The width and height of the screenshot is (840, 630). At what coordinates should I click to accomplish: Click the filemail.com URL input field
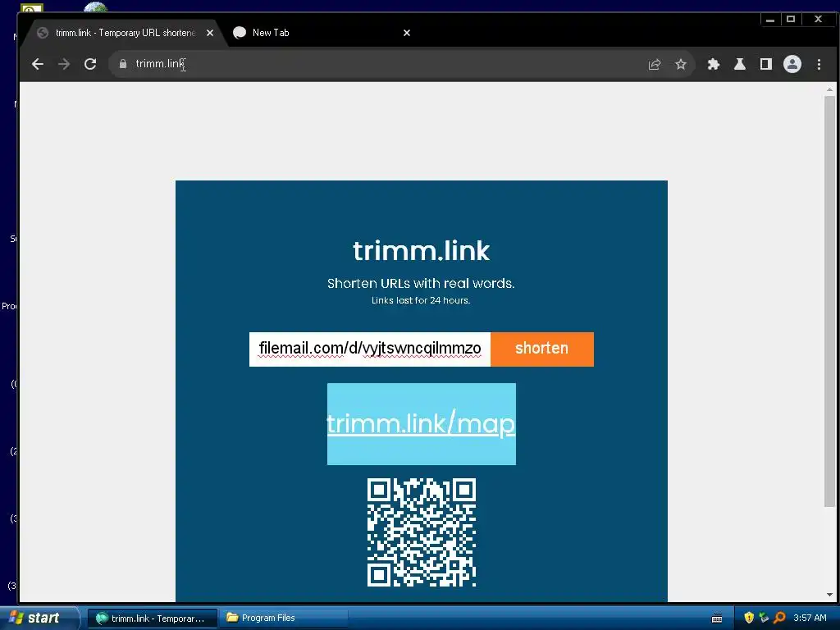click(370, 349)
